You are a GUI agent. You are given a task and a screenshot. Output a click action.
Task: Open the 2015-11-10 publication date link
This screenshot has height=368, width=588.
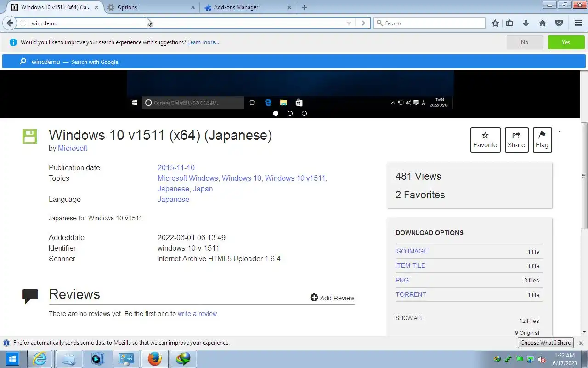tap(176, 167)
